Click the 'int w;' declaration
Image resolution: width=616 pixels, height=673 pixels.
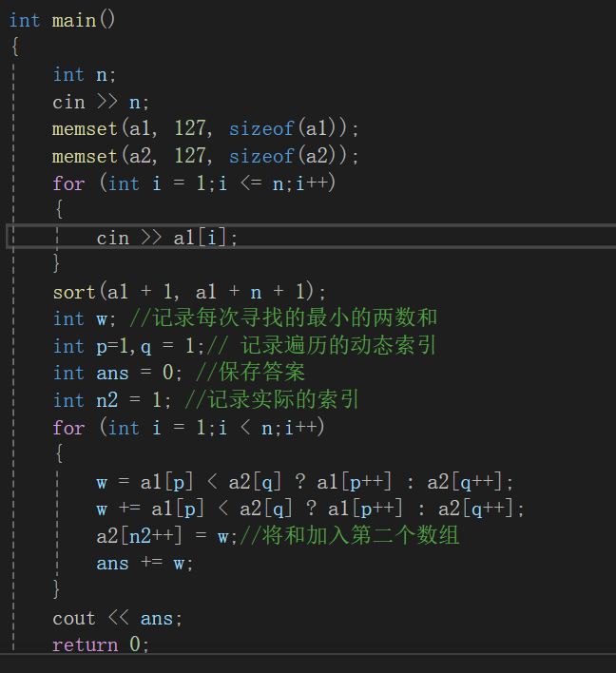pos(85,318)
